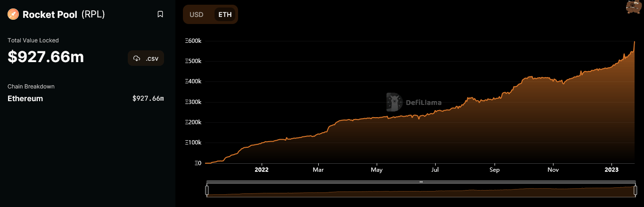
Task: Click the top grip of the range selector
Action: tap(421, 182)
